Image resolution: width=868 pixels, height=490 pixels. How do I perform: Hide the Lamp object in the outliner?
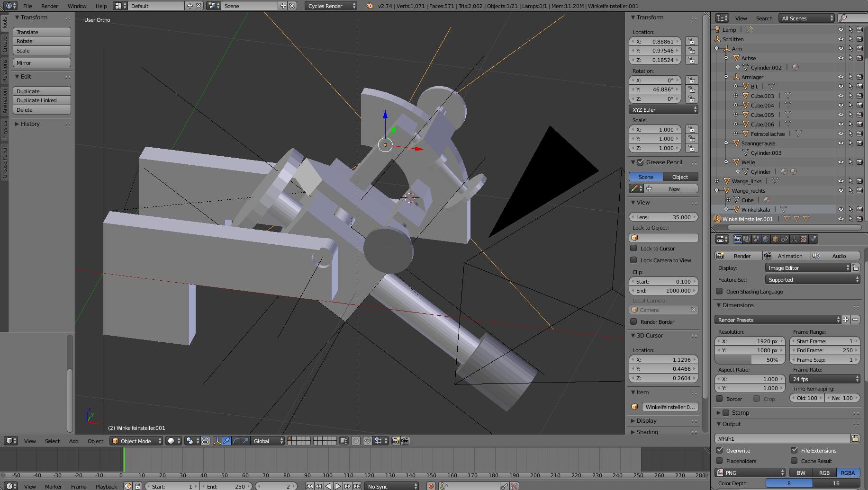[841, 29]
